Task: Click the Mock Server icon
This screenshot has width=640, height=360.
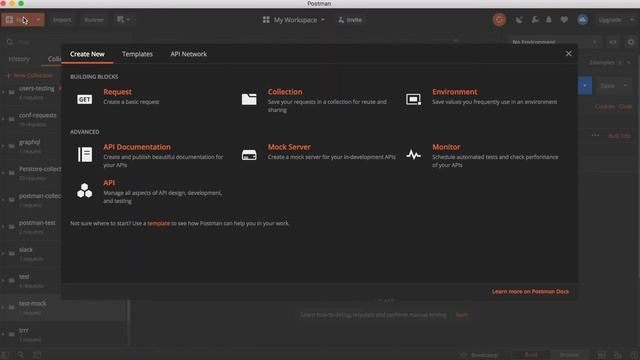Action: [249, 155]
